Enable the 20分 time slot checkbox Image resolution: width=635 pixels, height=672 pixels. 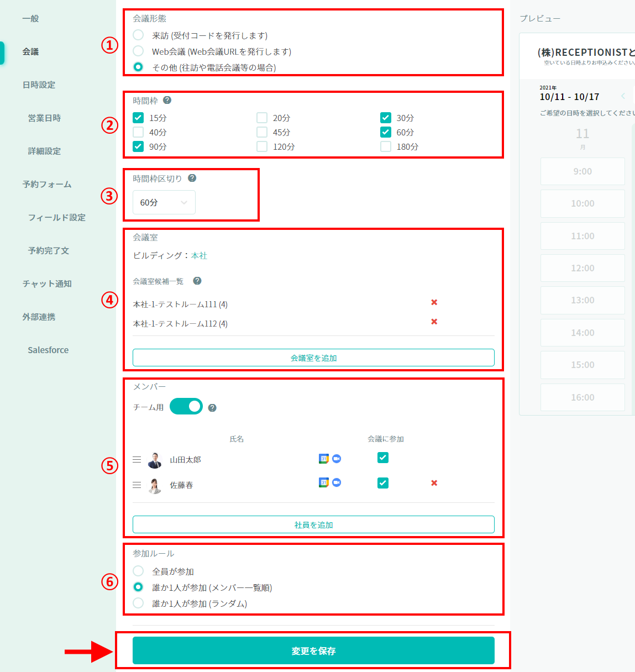(262, 118)
